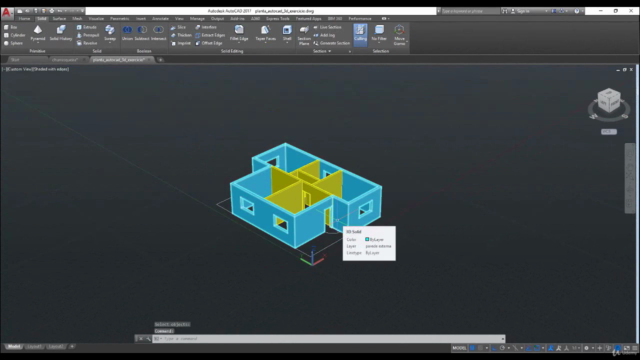Click the Shaded with edges label

click(x=51, y=69)
